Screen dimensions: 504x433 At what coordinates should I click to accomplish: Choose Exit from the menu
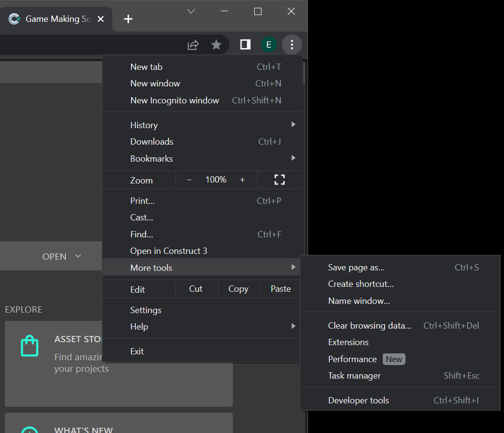coord(202,351)
